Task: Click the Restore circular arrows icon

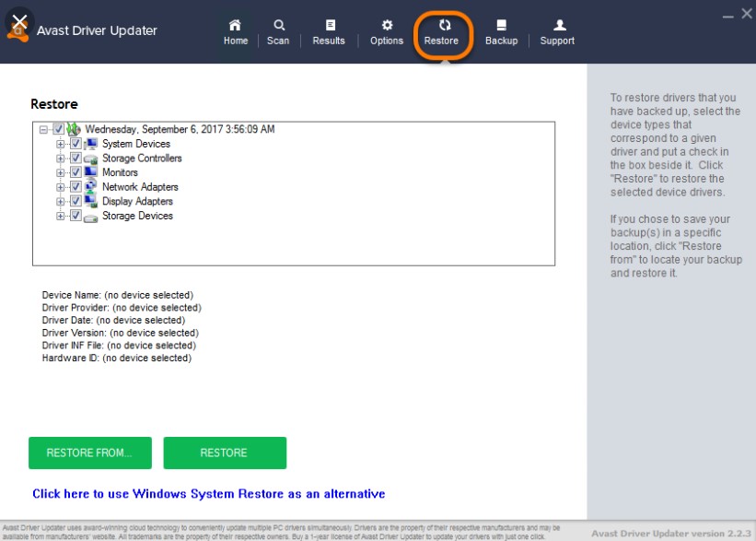Action: tap(445, 25)
